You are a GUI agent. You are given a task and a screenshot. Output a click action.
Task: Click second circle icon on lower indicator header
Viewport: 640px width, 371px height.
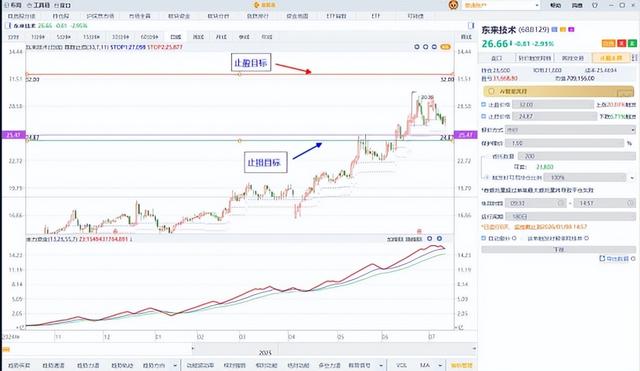(439, 238)
